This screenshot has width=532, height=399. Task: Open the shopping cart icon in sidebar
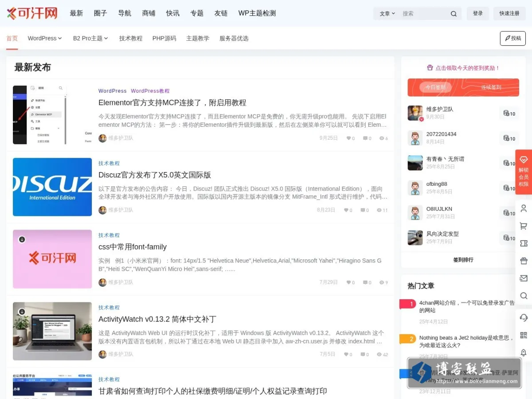coord(524,226)
